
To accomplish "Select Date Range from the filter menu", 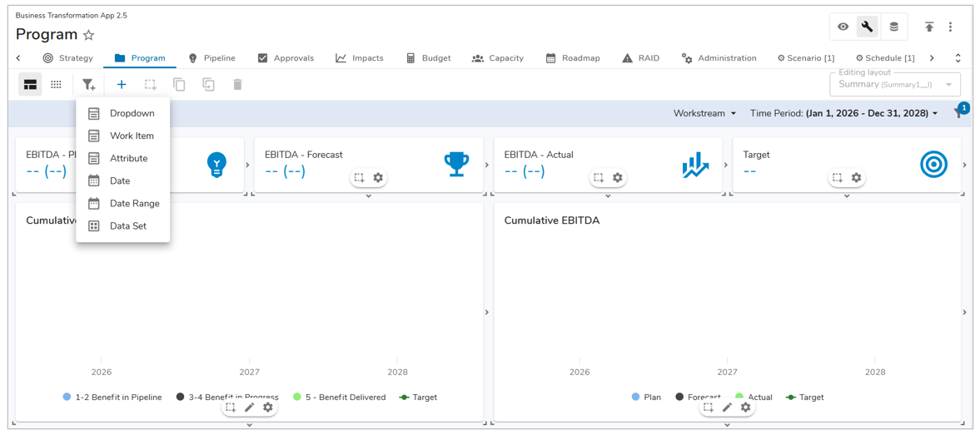I will point(134,203).
